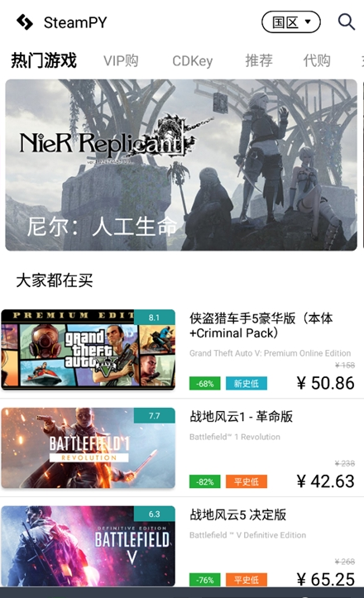364x598 pixels.
Task: Open the Battlefield 1 Revolution cover image
Action: [x=89, y=448]
